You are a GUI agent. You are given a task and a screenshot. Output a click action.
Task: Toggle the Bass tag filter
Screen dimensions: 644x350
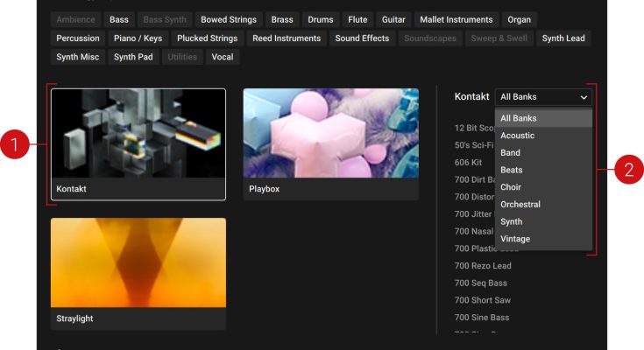[x=118, y=19]
